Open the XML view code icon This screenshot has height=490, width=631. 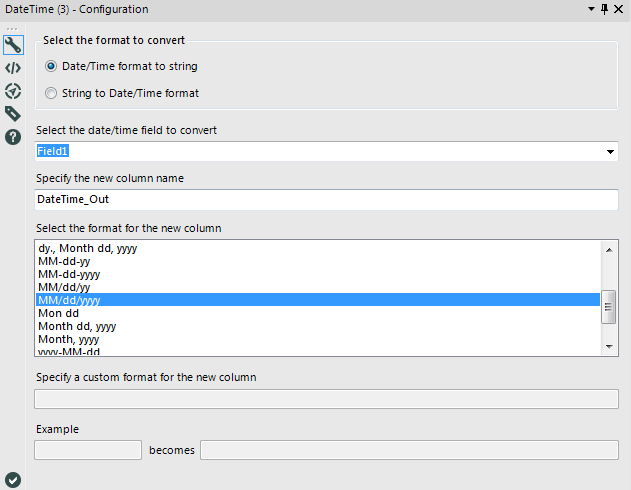pos(13,68)
